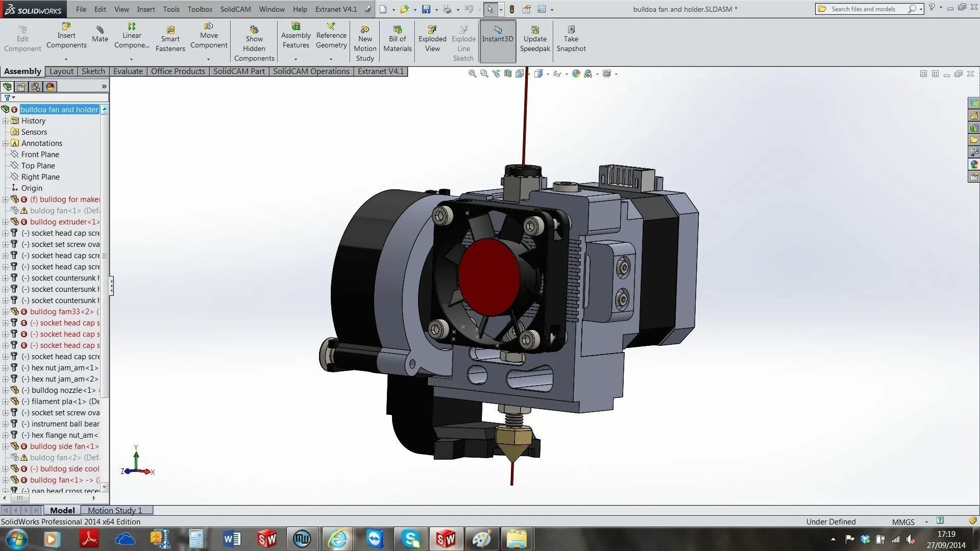This screenshot has width=980, height=551.
Task: Open Bill of Materials tool
Action: [397, 30]
